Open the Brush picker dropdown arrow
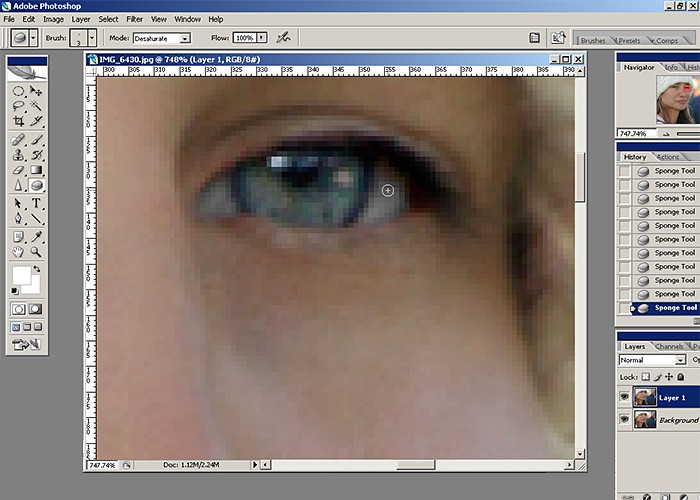 (x=92, y=38)
